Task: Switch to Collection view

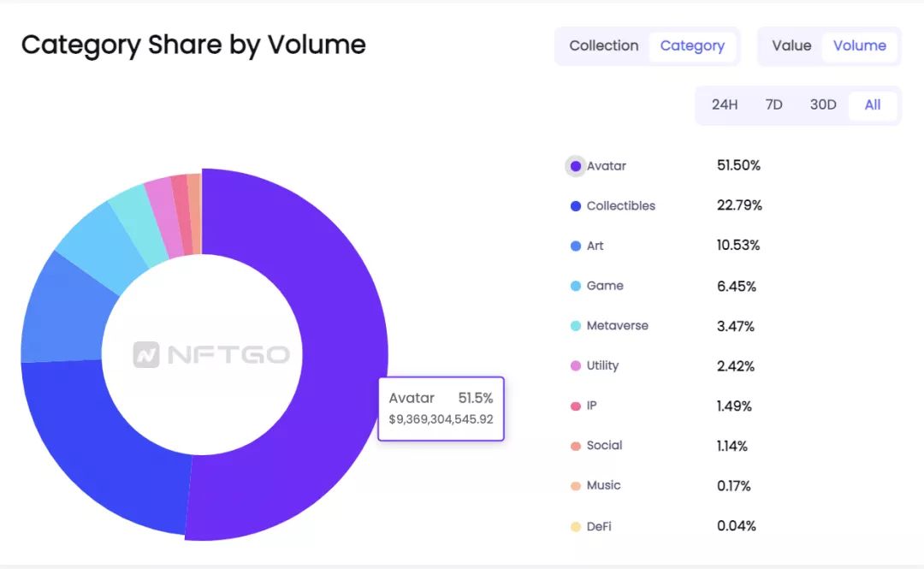Action: point(603,46)
